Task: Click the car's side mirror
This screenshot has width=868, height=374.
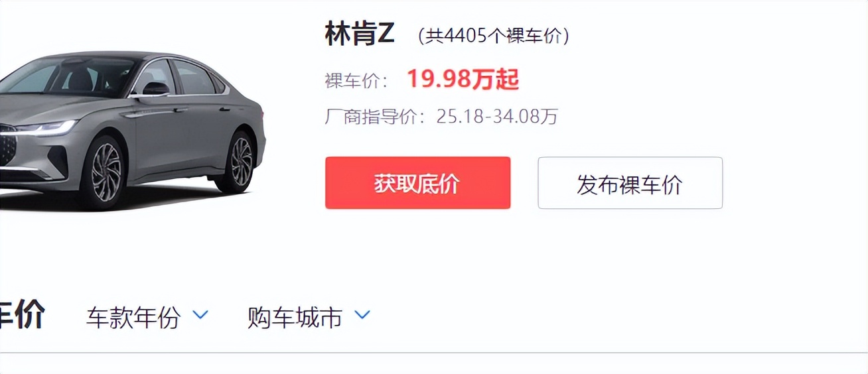Action: tap(154, 90)
